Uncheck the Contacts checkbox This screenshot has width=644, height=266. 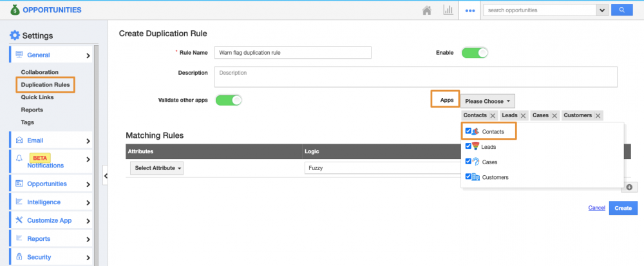click(468, 131)
